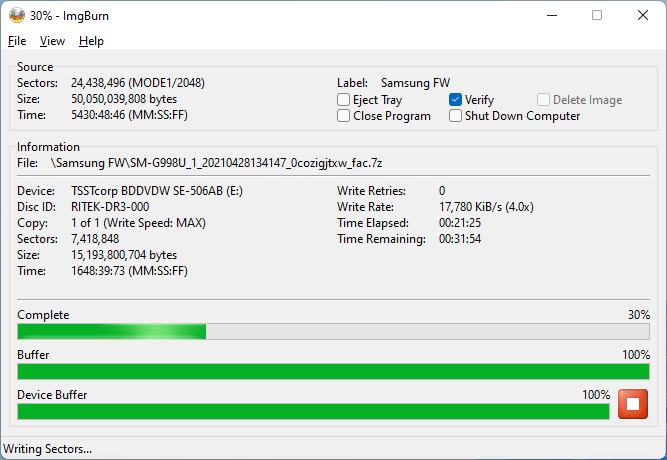Enable Shut Down Computer option
Image resolution: width=667 pixels, height=460 pixels.
[456, 116]
